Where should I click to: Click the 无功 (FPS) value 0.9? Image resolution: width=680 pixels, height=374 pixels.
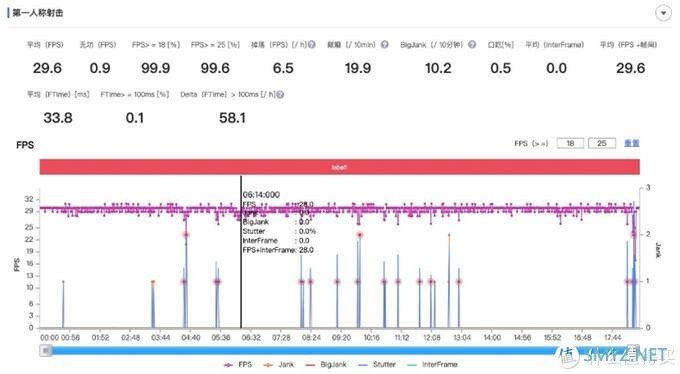pos(100,68)
